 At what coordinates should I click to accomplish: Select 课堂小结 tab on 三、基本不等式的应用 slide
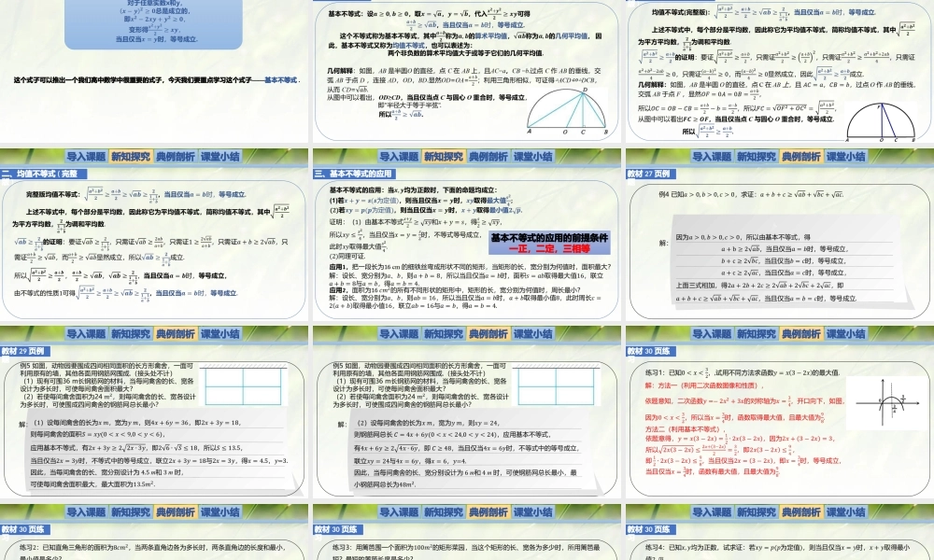coord(533,157)
